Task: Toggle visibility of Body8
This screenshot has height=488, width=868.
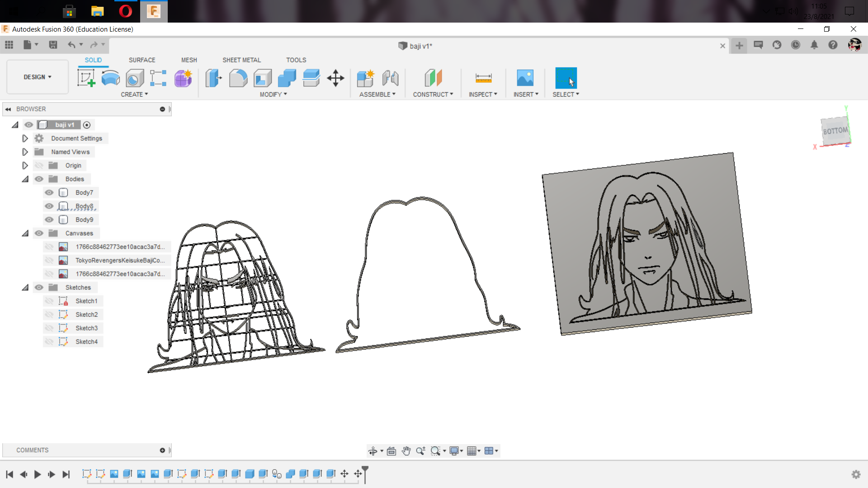Action: [x=49, y=206]
